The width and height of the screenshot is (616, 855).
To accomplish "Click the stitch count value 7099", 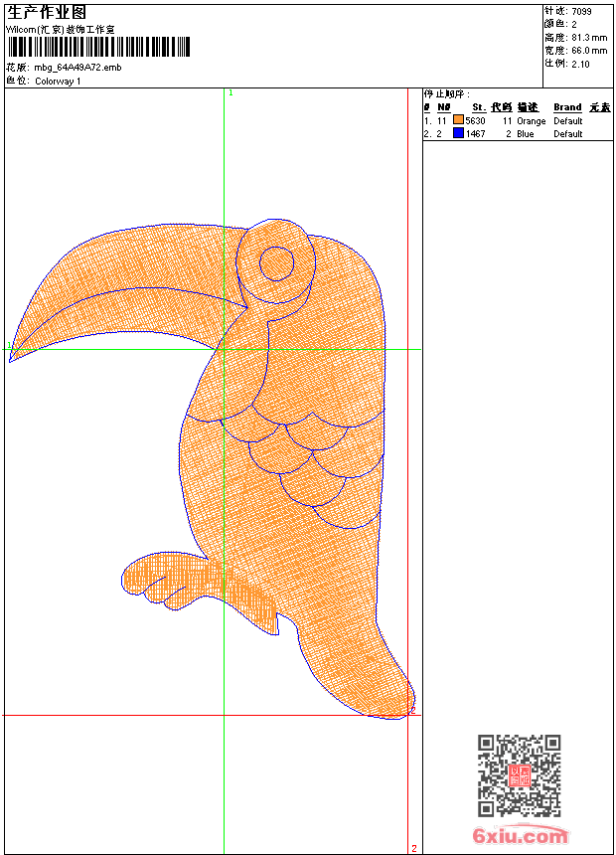I will [x=581, y=11].
